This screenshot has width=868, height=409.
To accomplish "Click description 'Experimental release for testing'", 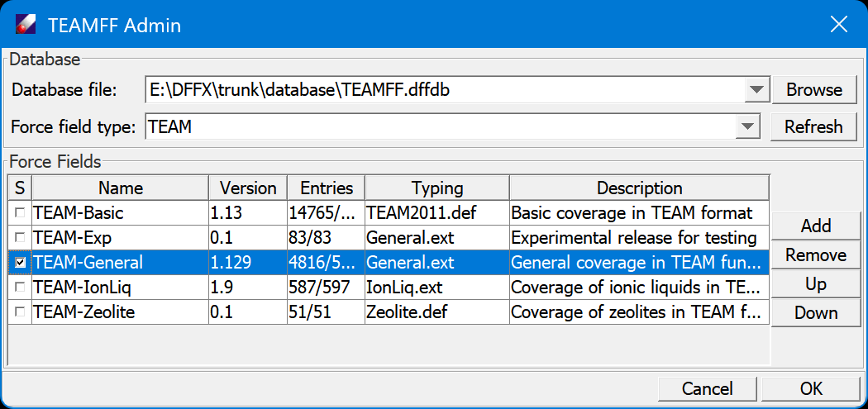I will point(639,238).
